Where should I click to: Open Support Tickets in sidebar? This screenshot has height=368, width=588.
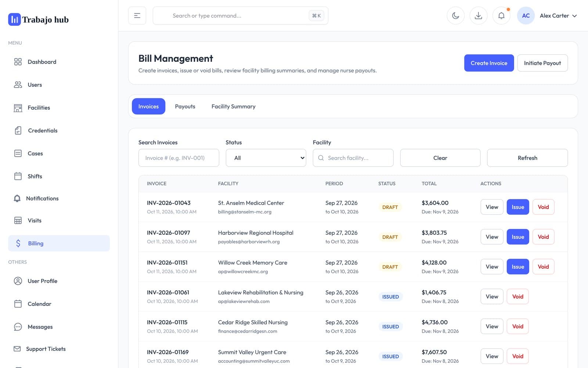coord(59,348)
